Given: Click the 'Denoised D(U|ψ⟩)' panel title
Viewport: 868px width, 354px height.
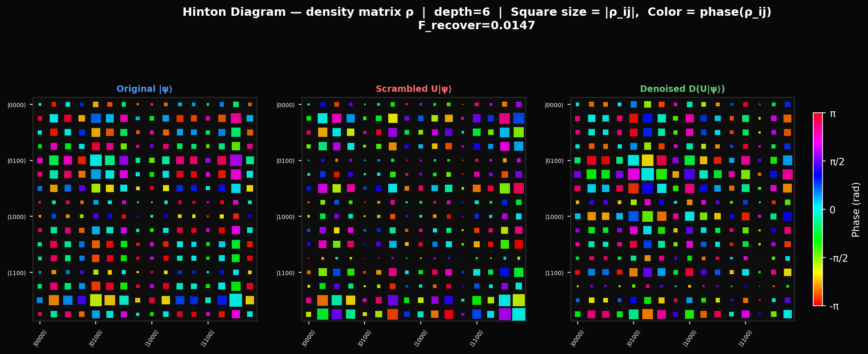Looking at the screenshot, I should (x=682, y=89).
